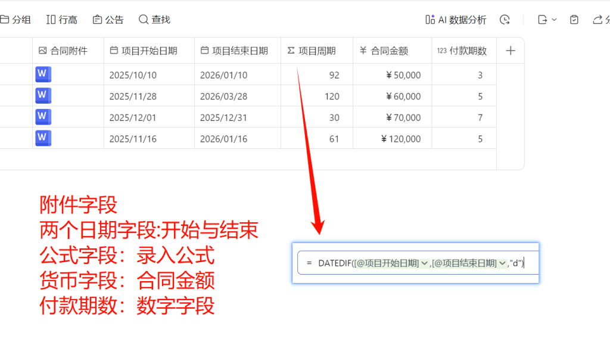Expand the export dropdown arrow
The height and width of the screenshot is (364, 610).
coord(555,20)
